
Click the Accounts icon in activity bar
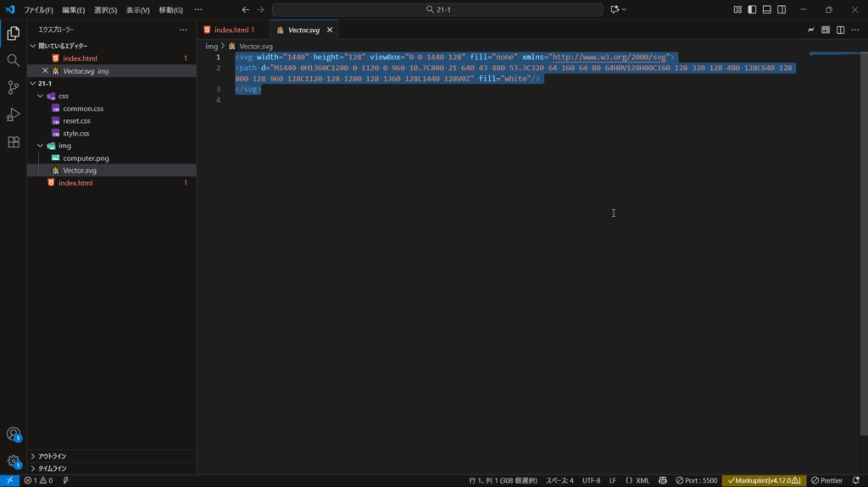coord(14,434)
